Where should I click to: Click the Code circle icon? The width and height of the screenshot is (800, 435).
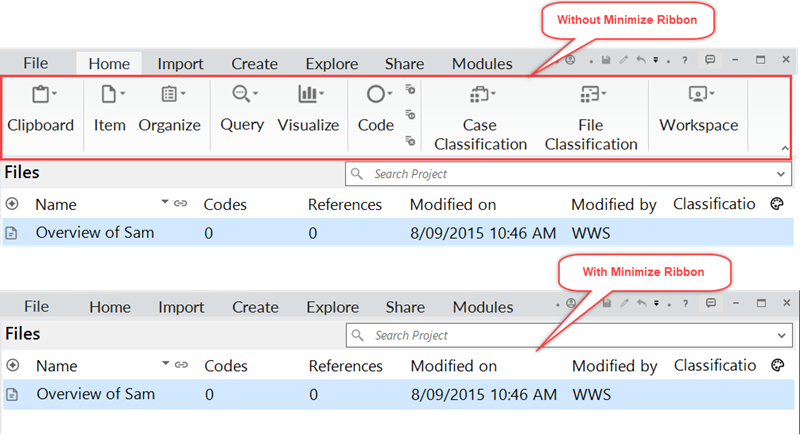(376, 94)
